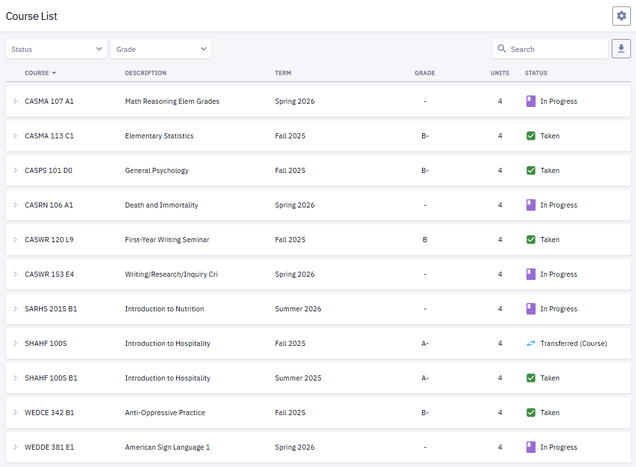
Task: Click the Taken checkmark icon for CASMA 113 C1
Action: coord(531,136)
